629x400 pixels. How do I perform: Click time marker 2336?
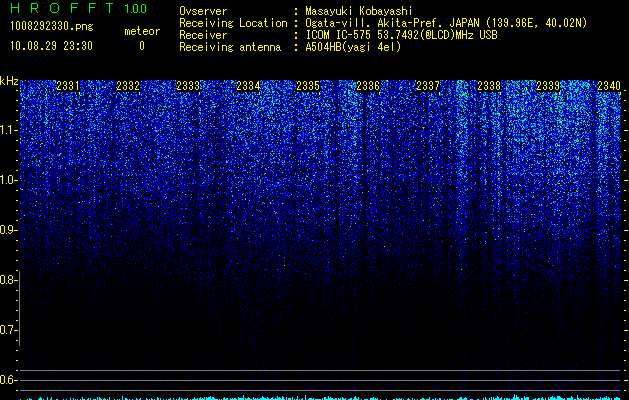tap(368, 85)
